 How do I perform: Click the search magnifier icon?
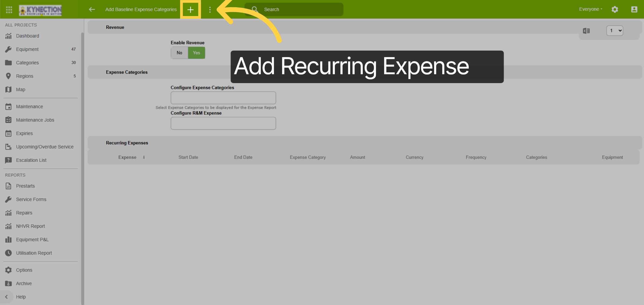tap(255, 9)
